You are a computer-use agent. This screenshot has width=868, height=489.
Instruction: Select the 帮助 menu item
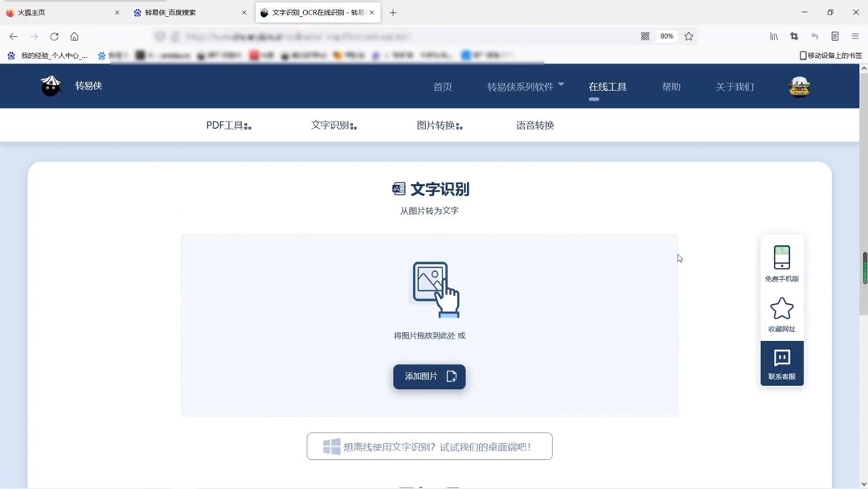pyautogui.click(x=671, y=86)
